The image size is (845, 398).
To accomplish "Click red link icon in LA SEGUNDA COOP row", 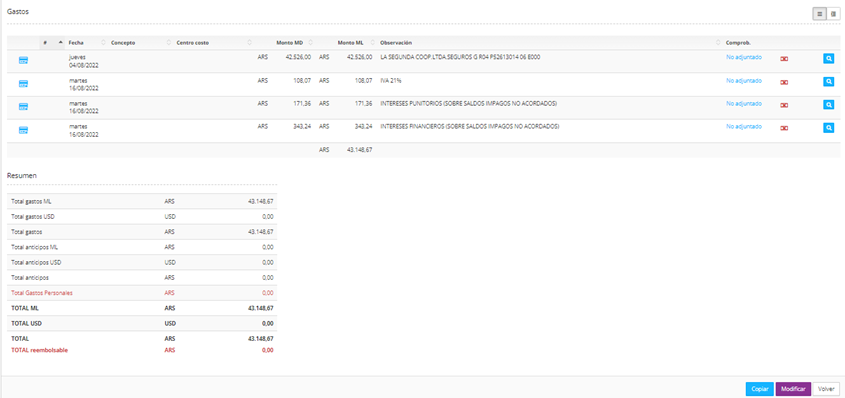I will coord(784,59).
